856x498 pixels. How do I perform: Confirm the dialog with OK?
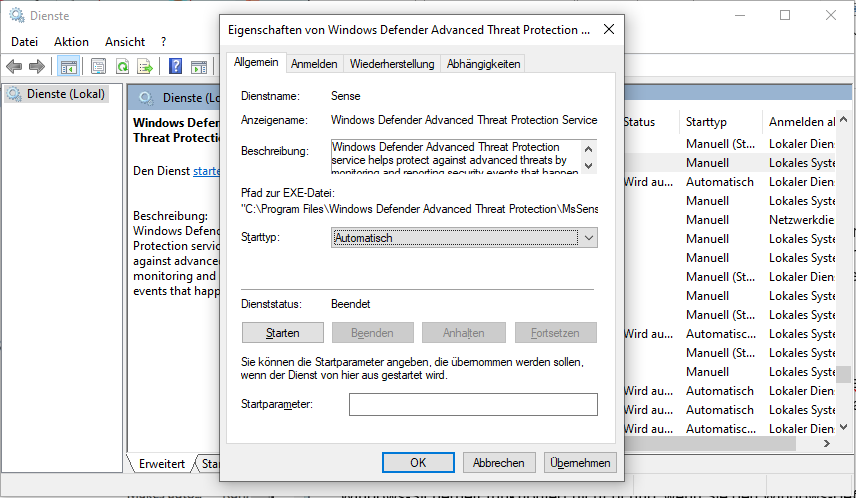418,463
